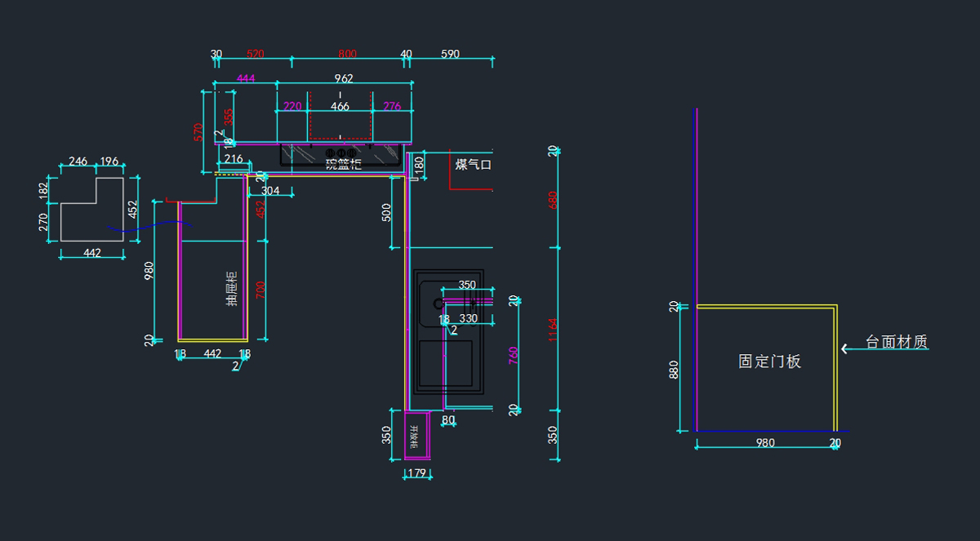The height and width of the screenshot is (541, 980).
Task: Click the magenta 444 dimension text
Action: pyautogui.click(x=246, y=78)
